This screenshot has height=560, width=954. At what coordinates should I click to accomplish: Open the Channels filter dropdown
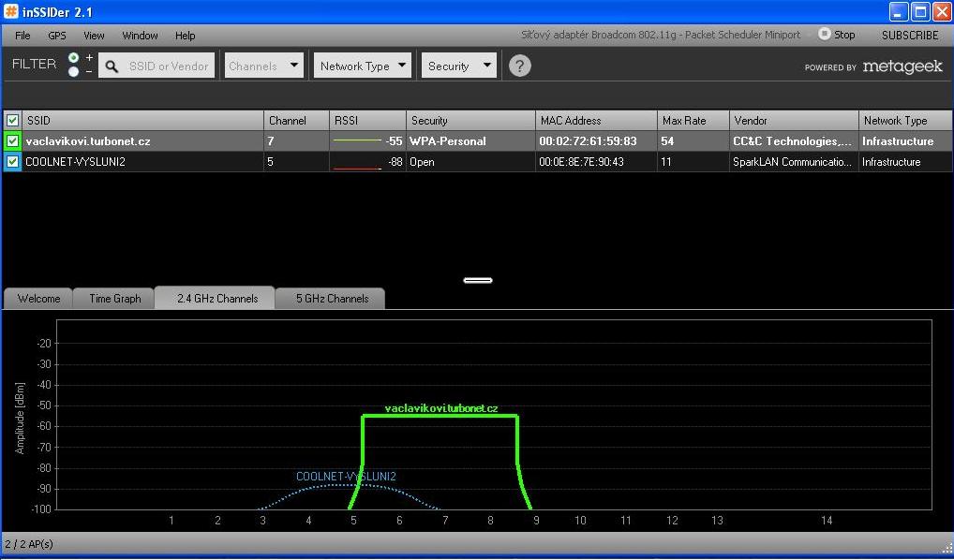pyautogui.click(x=264, y=66)
